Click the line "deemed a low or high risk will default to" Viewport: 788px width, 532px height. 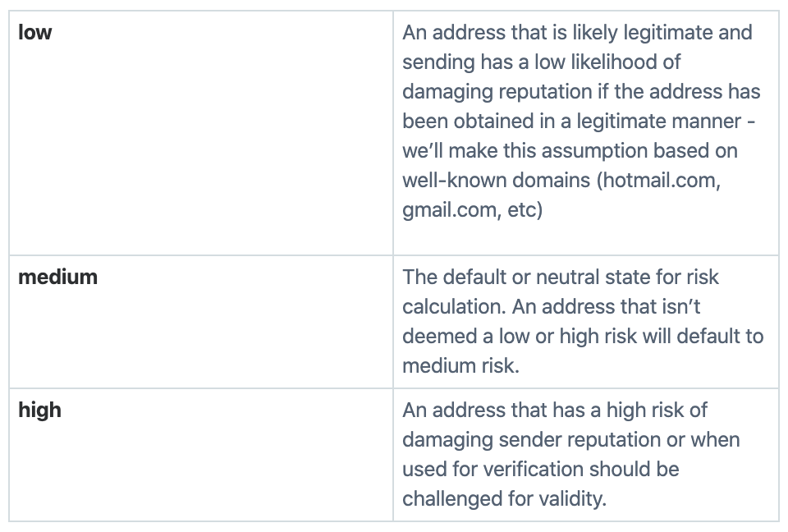click(583, 337)
